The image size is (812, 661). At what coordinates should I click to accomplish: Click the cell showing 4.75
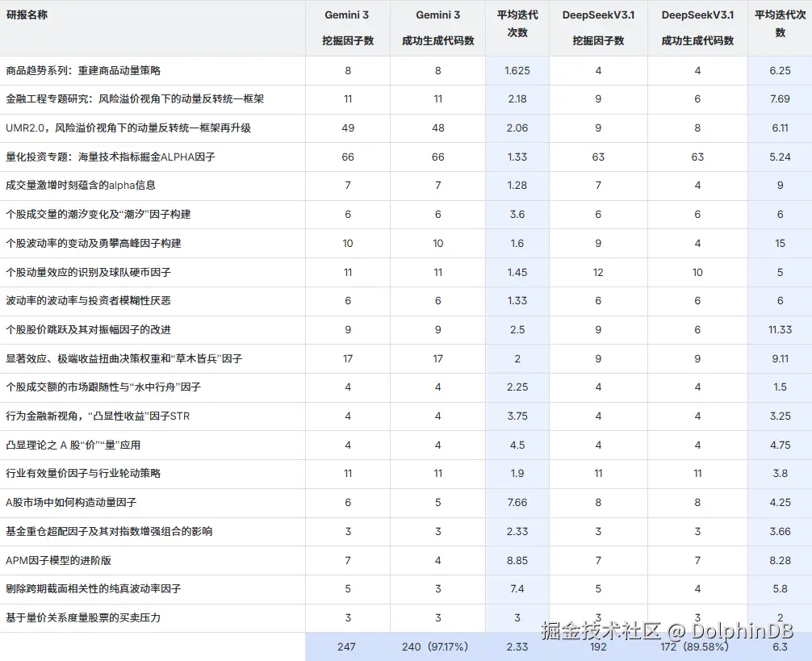[x=780, y=446]
